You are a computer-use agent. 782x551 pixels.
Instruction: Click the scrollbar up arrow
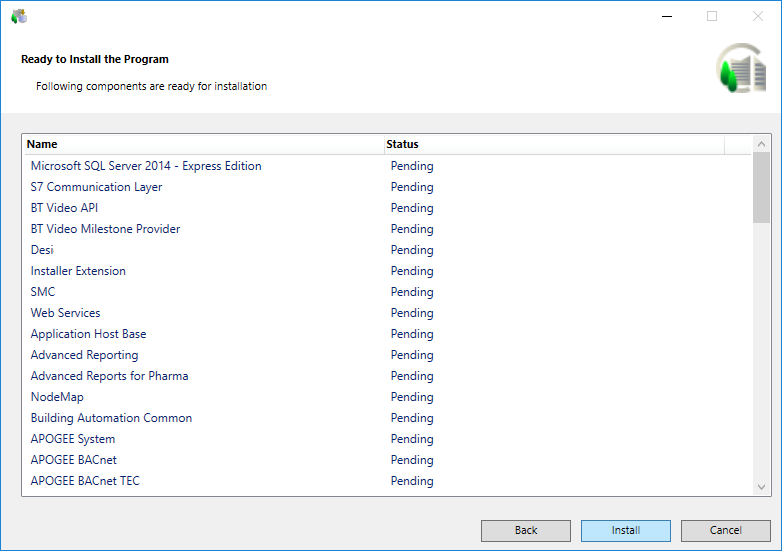pos(761,144)
